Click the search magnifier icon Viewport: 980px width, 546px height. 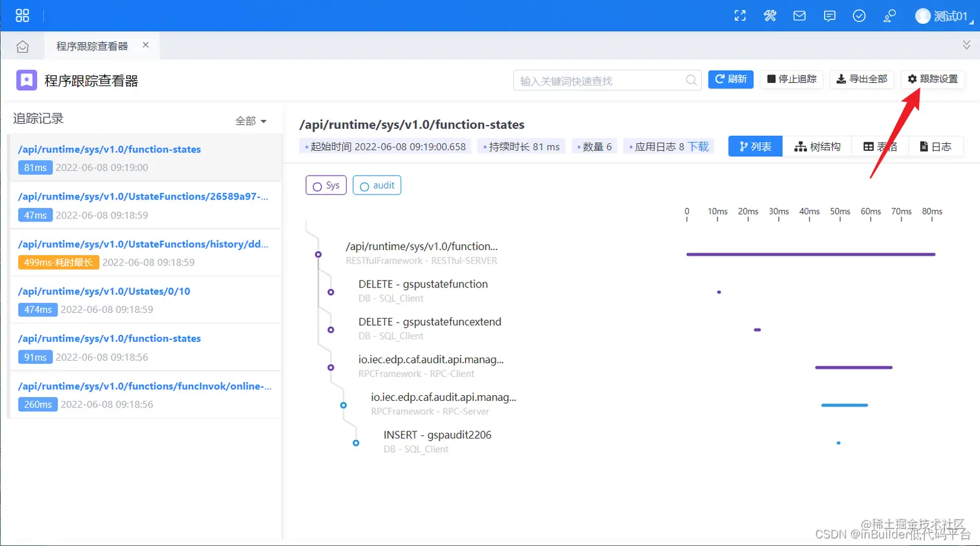point(692,80)
